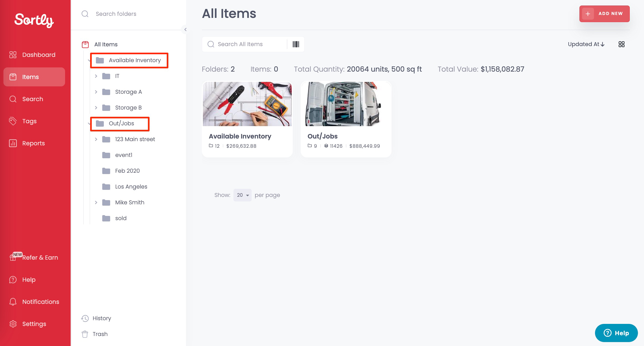Open History in folder panel

click(96, 318)
